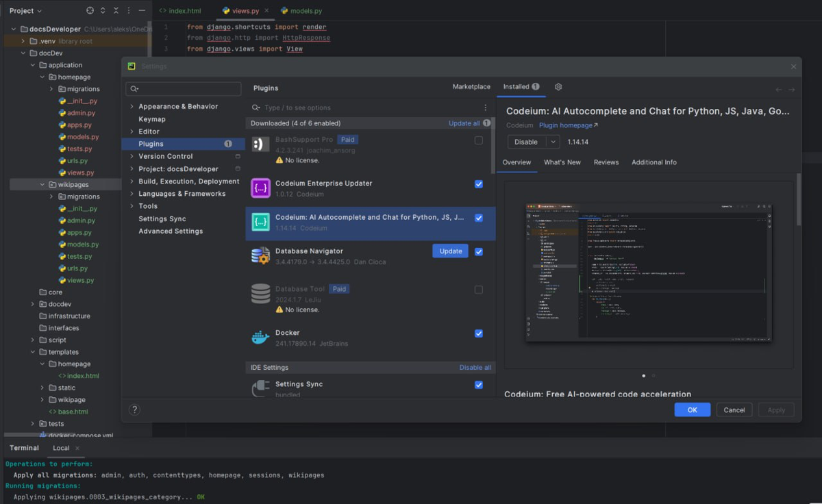Switch to models.py editor tab
This screenshot has width=822, height=504.
(x=301, y=11)
